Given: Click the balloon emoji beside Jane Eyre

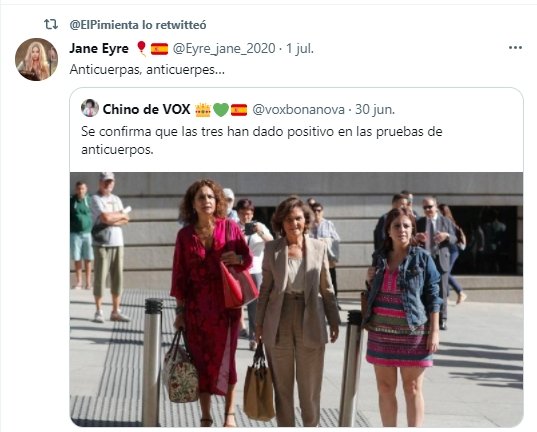Looking at the screenshot, I should (x=141, y=48).
